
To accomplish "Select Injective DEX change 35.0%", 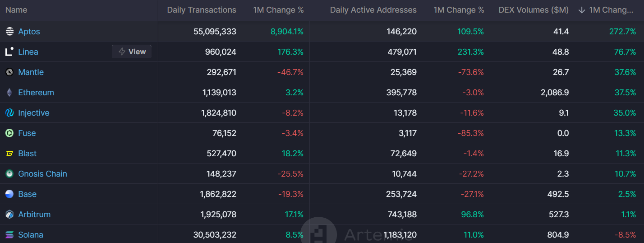I will coord(625,113).
